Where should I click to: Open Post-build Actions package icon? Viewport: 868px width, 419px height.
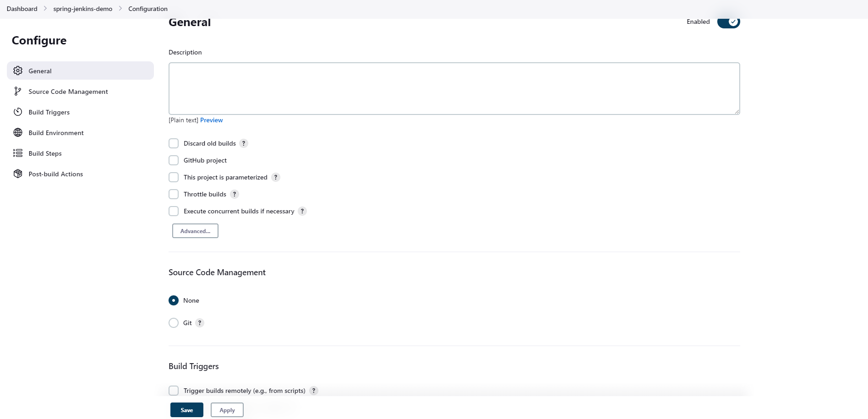(x=17, y=174)
